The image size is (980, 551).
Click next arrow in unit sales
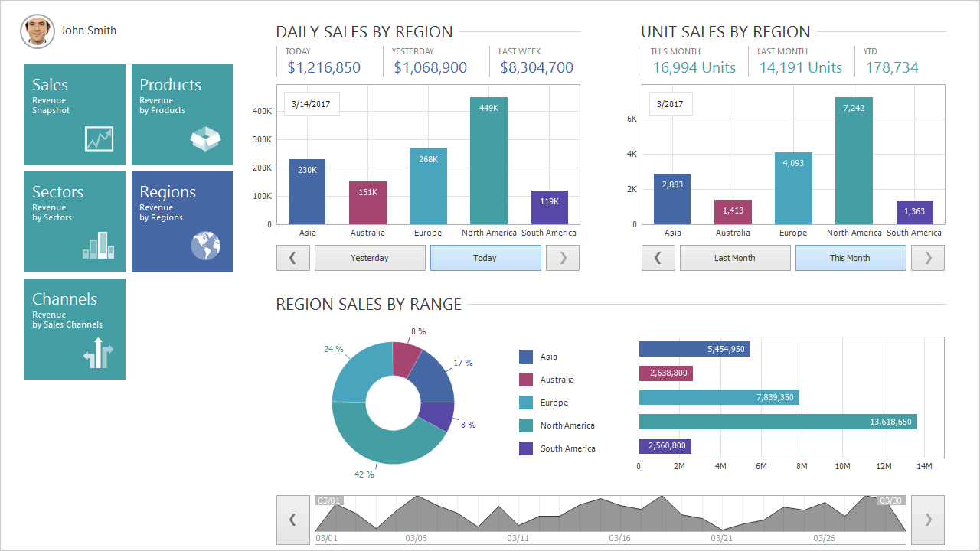[x=929, y=258]
